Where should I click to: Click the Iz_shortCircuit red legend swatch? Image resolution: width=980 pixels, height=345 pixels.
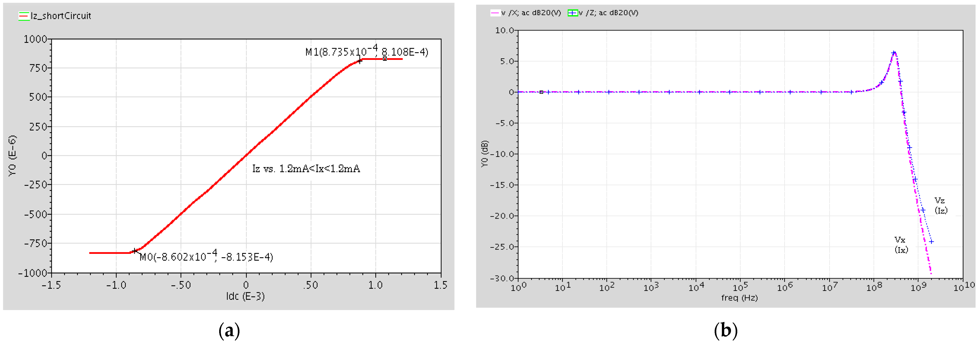24,16
